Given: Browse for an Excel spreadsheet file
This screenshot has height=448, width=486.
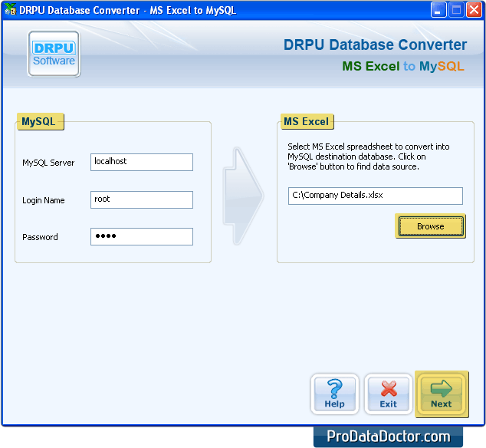Looking at the screenshot, I should 430,226.
